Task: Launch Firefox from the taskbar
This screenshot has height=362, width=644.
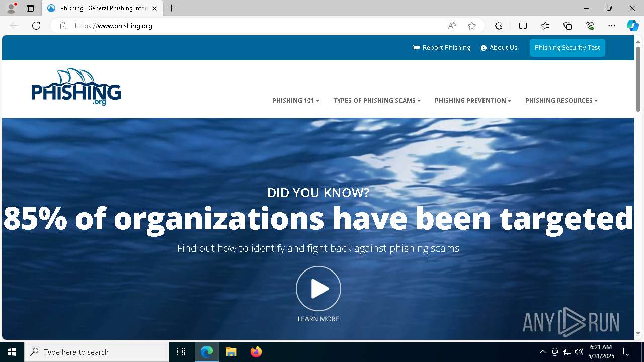Action: click(x=256, y=352)
